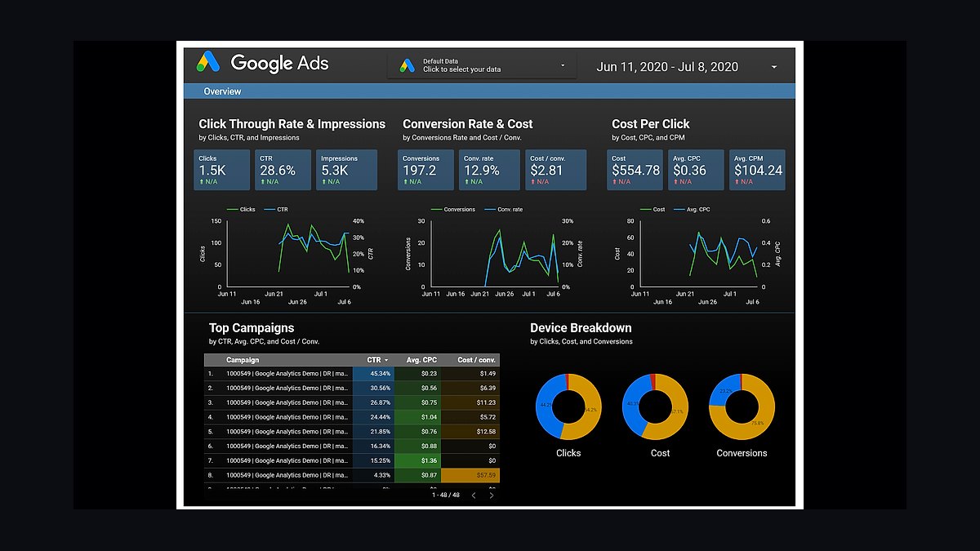This screenshot has width=980, height=551.
Task: Open the Default Data source selector
Action: [x=482, y=65]
